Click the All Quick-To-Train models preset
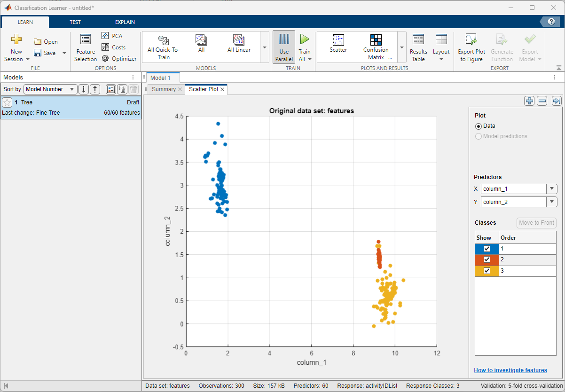 coord(164,46)
